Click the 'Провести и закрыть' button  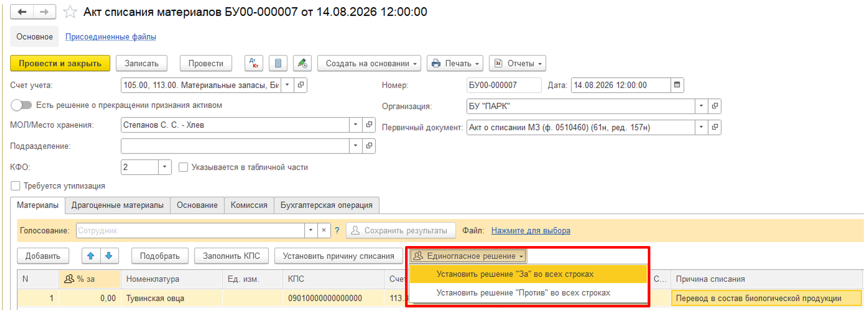(60, 63)
